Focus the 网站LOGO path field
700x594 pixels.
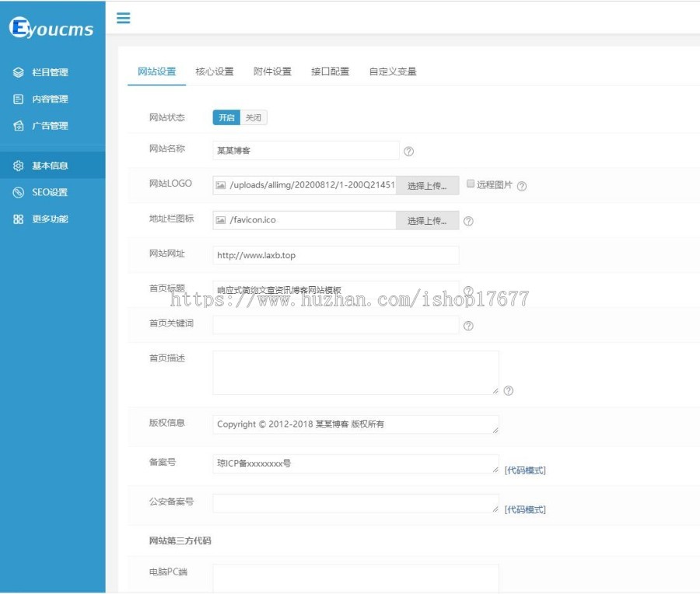304,185
